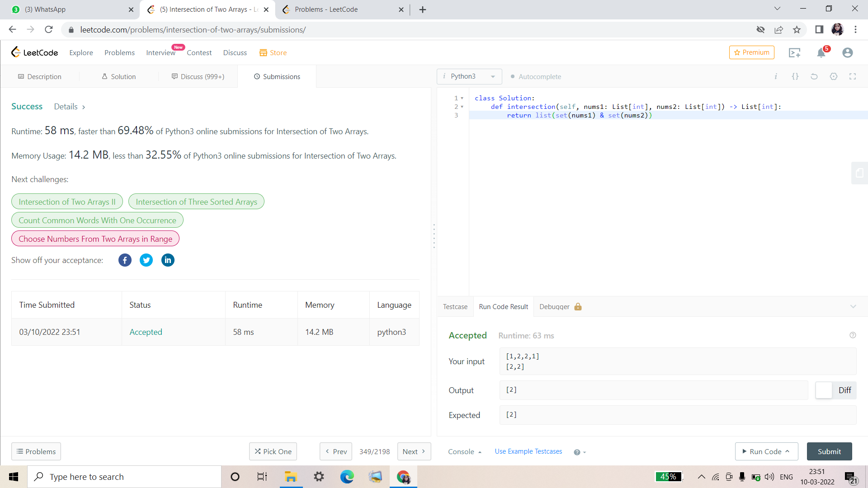868x488 pixels.
Task: Open the Contest menu item
Action: [199, 53]
